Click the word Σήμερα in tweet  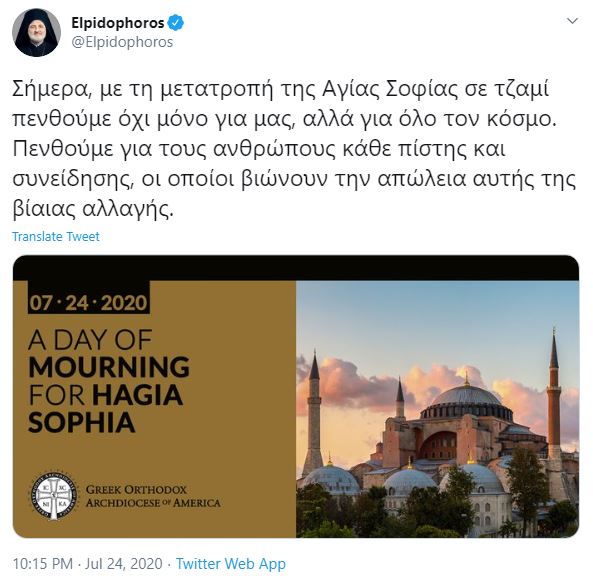point(49,90)
